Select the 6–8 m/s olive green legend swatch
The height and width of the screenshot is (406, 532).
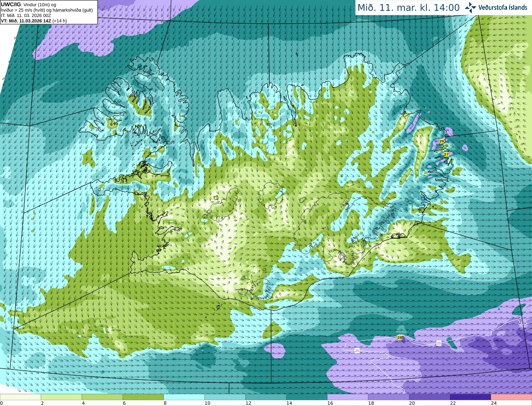point(143,397)
